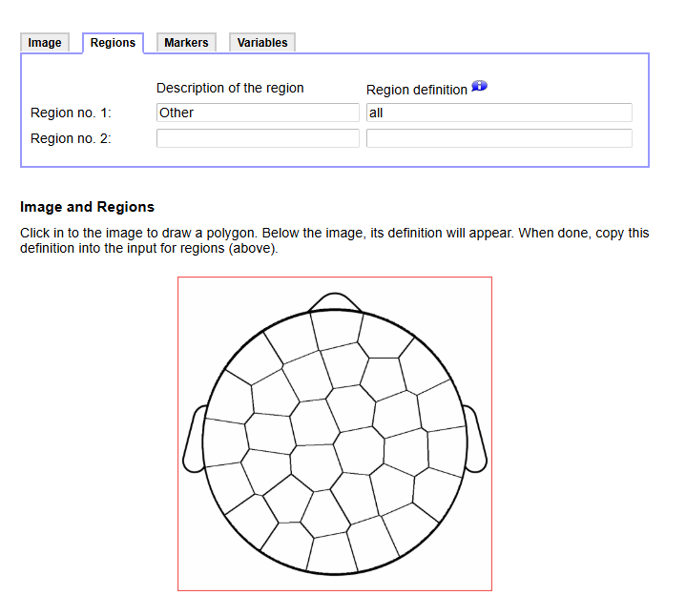Viewport: 686px width, 616px height.
Task: Focus the Region no. 1 description field containing Other
Action: tap(258, 113)
